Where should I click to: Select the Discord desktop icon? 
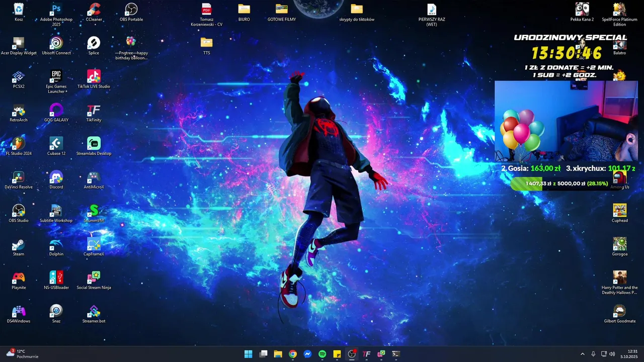(x=56, y=180)
